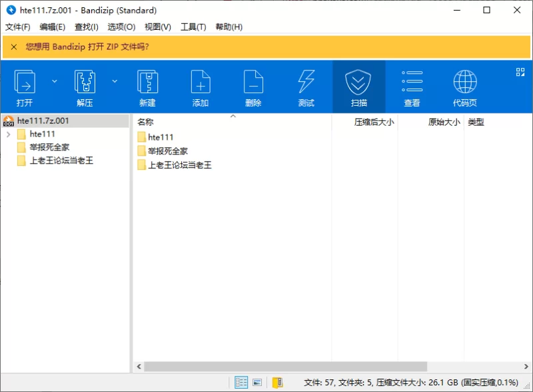Click the hte111 name in file list
Screen dimensions: 533x392
(161, 137)
